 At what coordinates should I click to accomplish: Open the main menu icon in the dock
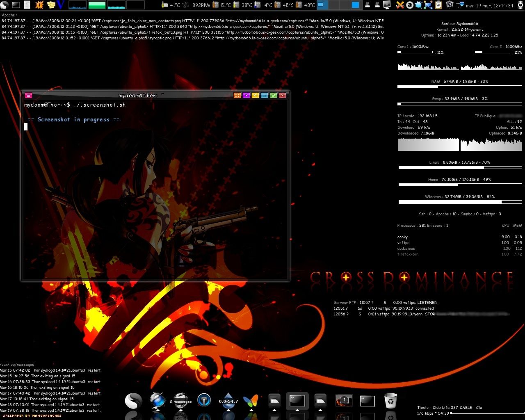(134, 401)
